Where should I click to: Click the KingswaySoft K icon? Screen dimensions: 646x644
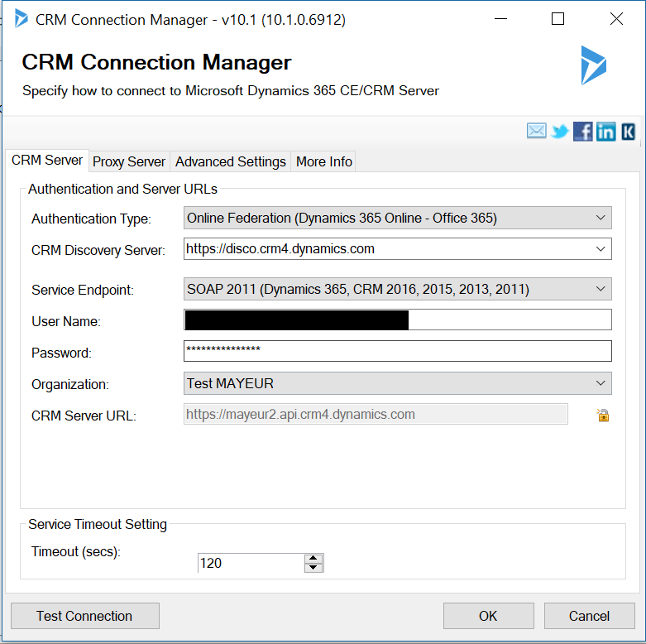coord(629,132)
